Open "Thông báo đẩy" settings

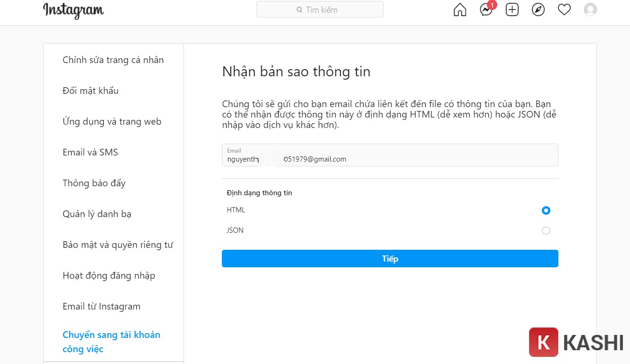click(94, 183)
